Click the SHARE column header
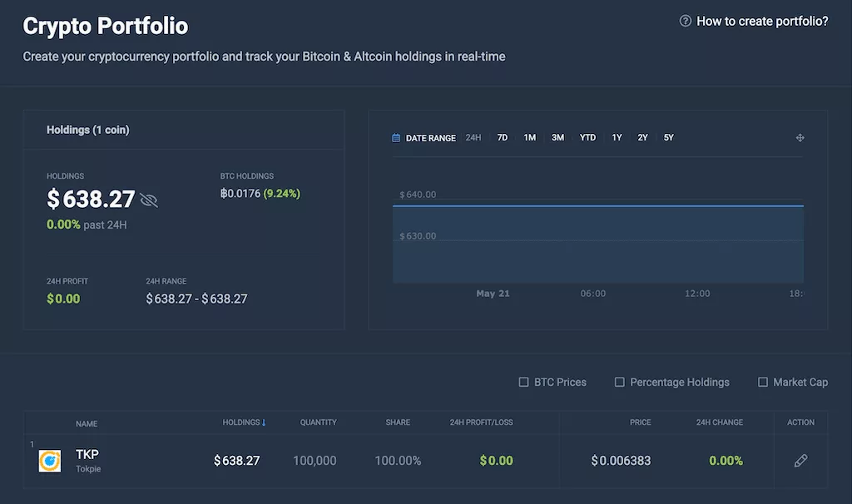The width and height of the screenshot is (852, 504). click(x=398, y=422)
